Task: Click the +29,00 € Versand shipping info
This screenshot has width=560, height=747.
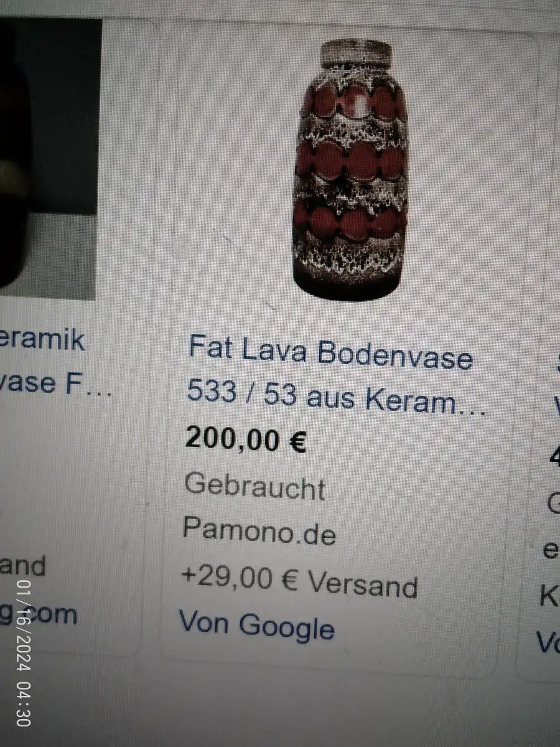Action: coord(299,583)
